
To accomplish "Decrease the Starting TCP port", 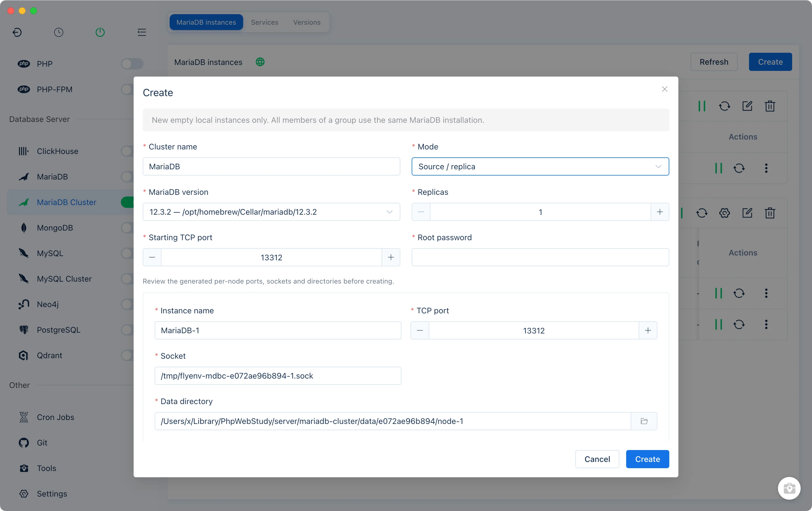I will click(x=152, y=257).
